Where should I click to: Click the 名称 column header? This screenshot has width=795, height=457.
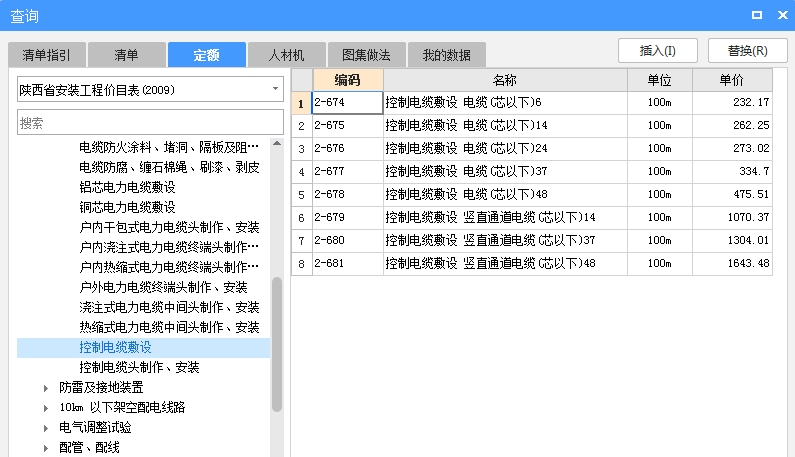(x=505, y=80)
